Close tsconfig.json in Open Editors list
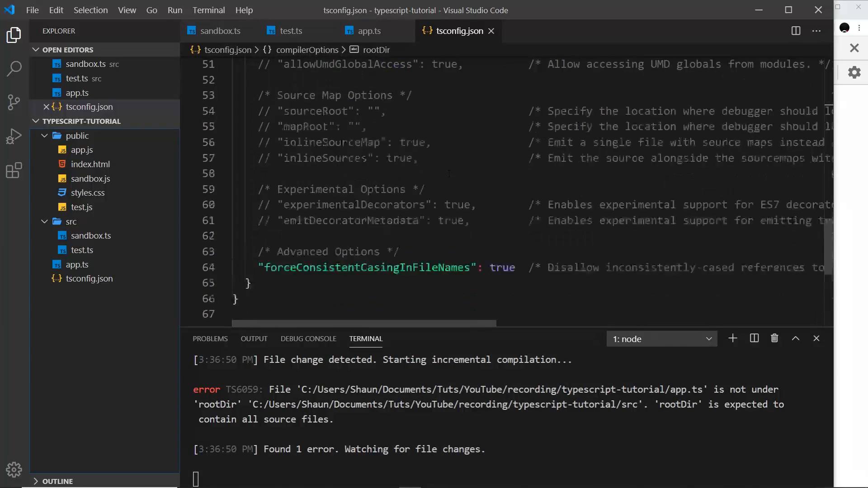The width and height of the screenshot is (868, 488). (46, 107)
